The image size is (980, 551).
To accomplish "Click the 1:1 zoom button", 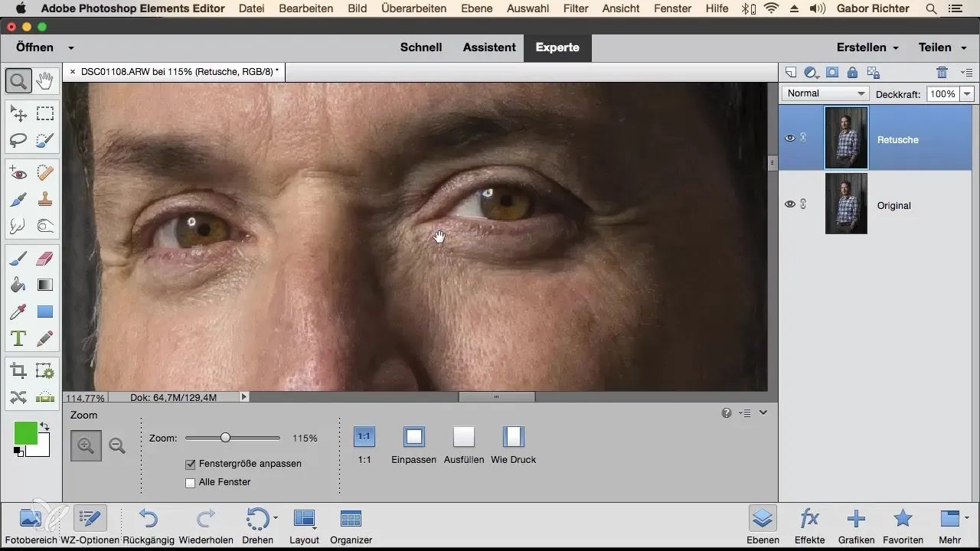I will [364, 437].
